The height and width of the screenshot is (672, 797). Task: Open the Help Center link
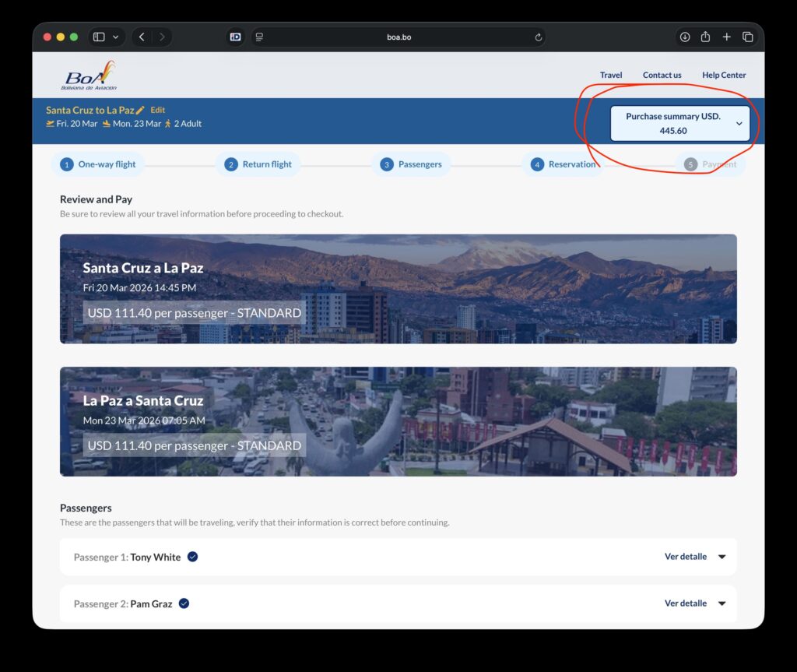[x=724, y=75]
